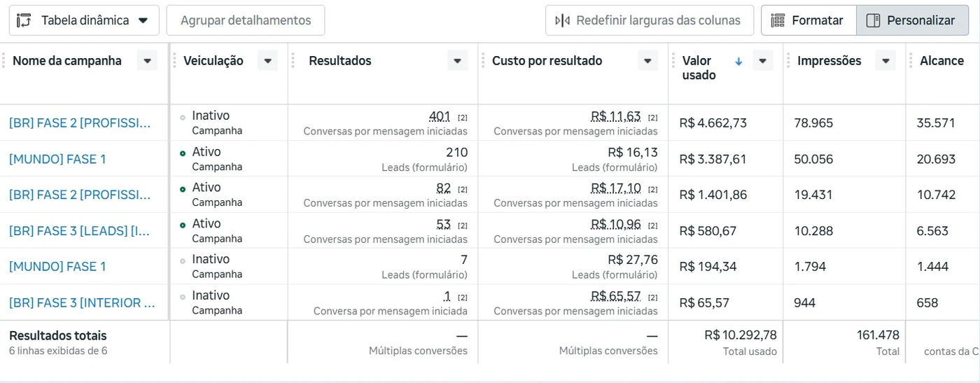Open Resultados column dropdown arrow
Viewport: 980px width, 383px height.
click(x=457, y=61)
